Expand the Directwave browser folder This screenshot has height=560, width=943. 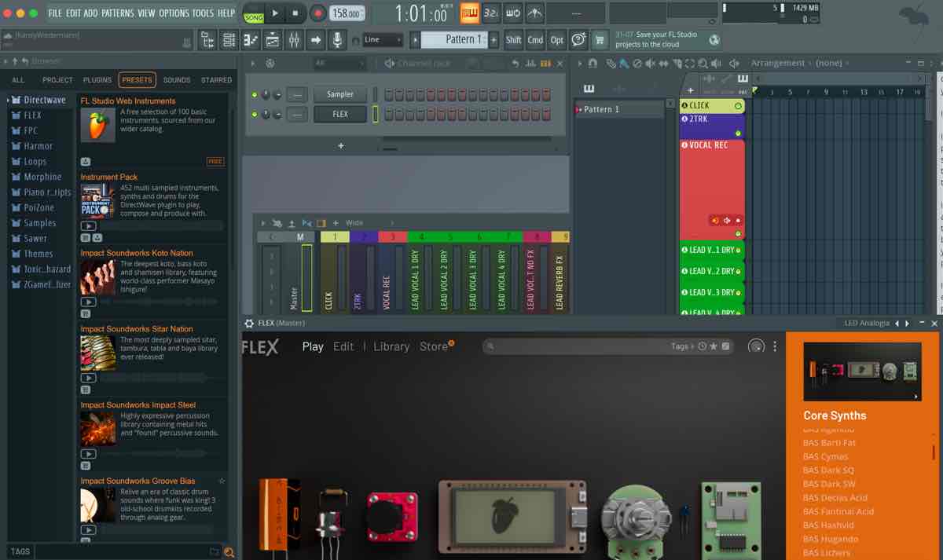click(x=44, y=100)
